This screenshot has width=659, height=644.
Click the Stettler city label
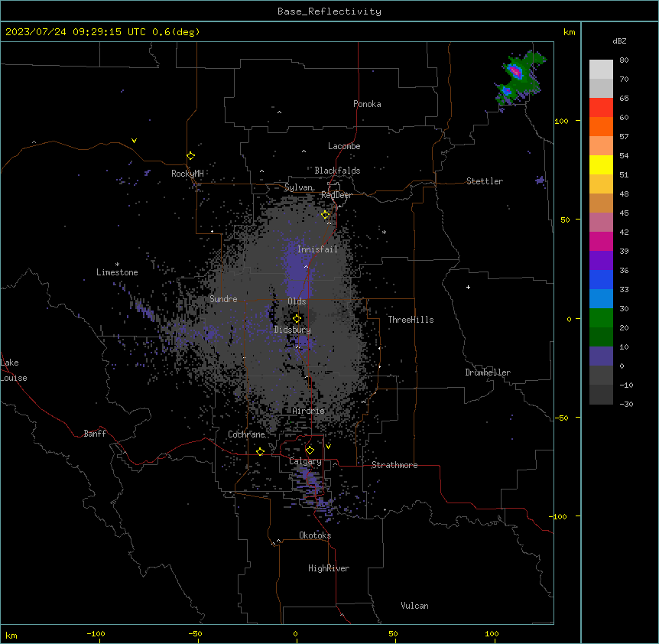(485, 181)
